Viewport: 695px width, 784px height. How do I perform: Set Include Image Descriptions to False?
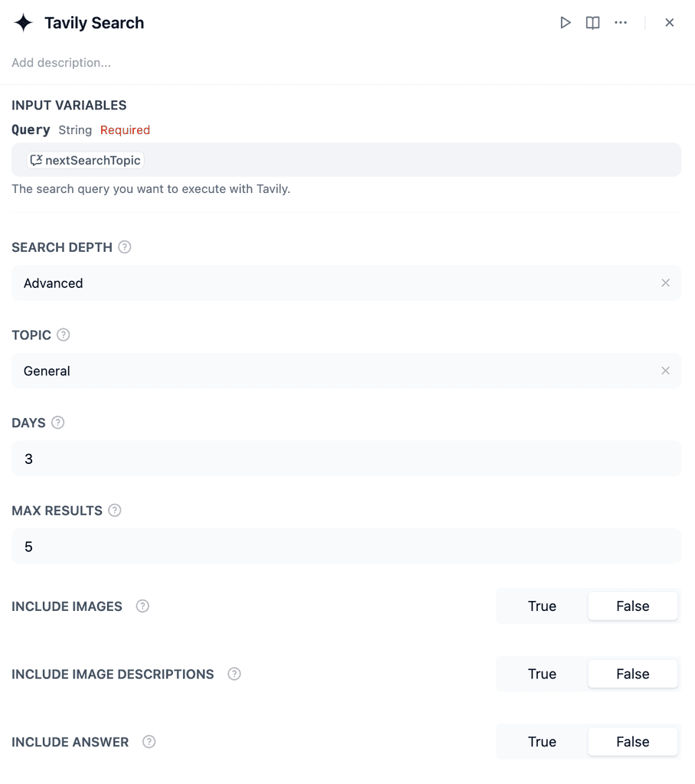tap(633, 674)
